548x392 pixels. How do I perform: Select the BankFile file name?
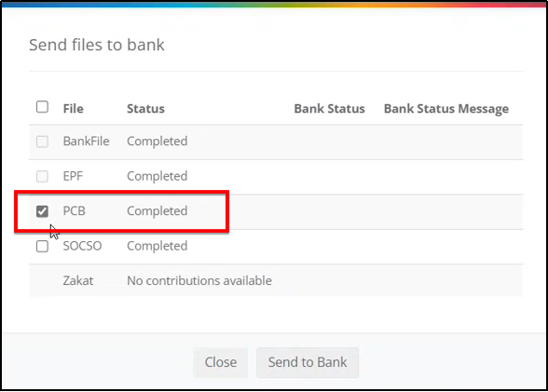(x=86, y=141)
